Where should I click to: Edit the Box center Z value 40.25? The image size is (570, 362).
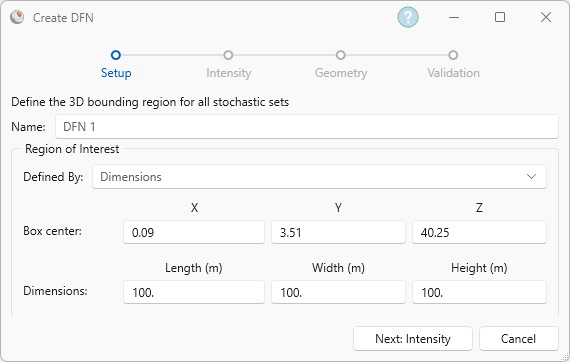click(x=479, y=232)
